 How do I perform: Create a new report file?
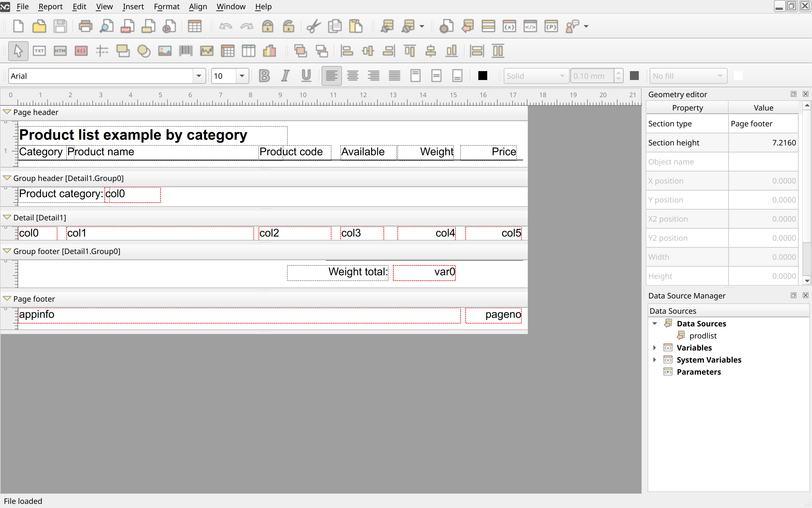[18, 26]
